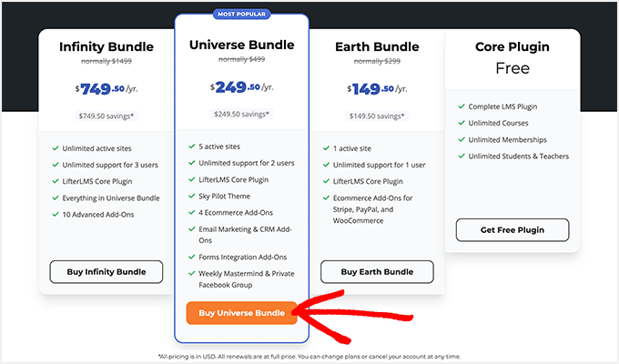The image size is (619, 364).
Task: Click checkmark next to 10 Advanced Add-Ons
Action: pyautogui.click(x=56, y=214)
